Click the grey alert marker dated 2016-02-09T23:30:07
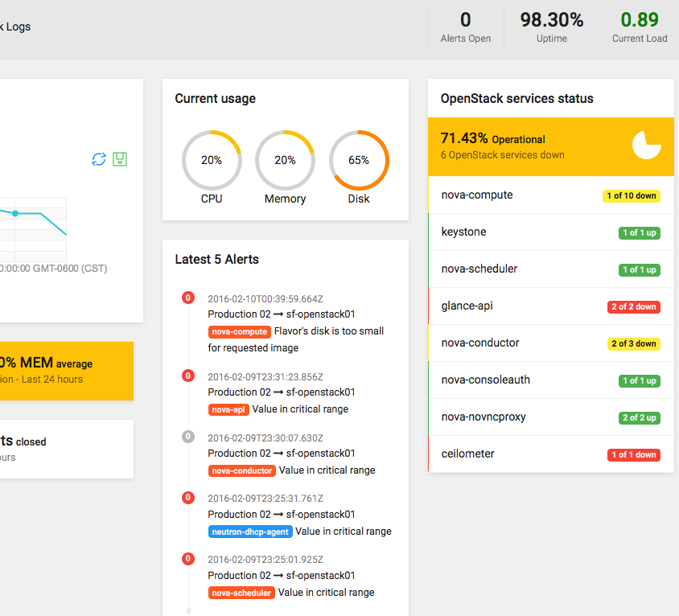The image size is (679, 616). 188,437
